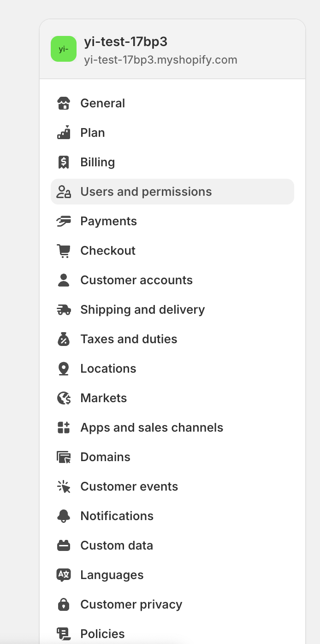Click the Markets globe icon
The width and height of the screenshot is (320, 644).
click(64, 398)
